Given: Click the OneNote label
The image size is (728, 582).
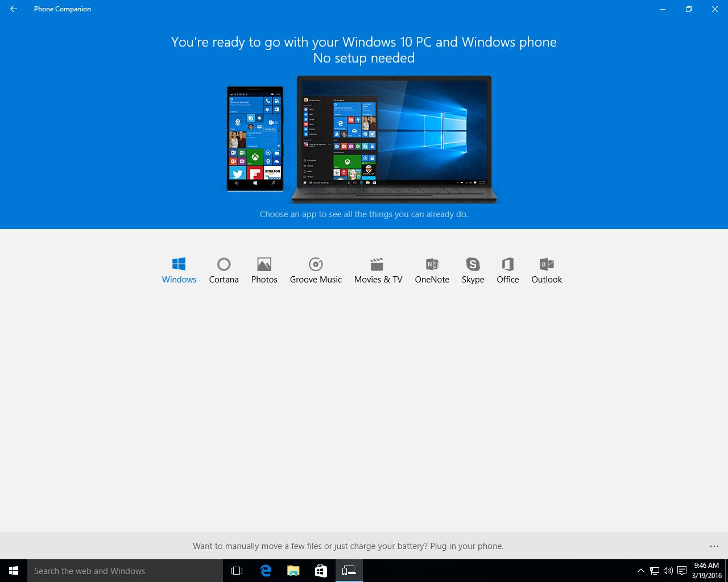Looking at the screenshot, I should (432, 280).
